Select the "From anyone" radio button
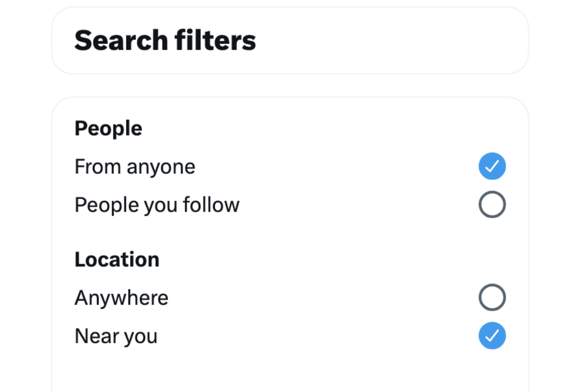The height and width of the screenshot is (392, 566). pyautogui.click(x=492, y=166)
